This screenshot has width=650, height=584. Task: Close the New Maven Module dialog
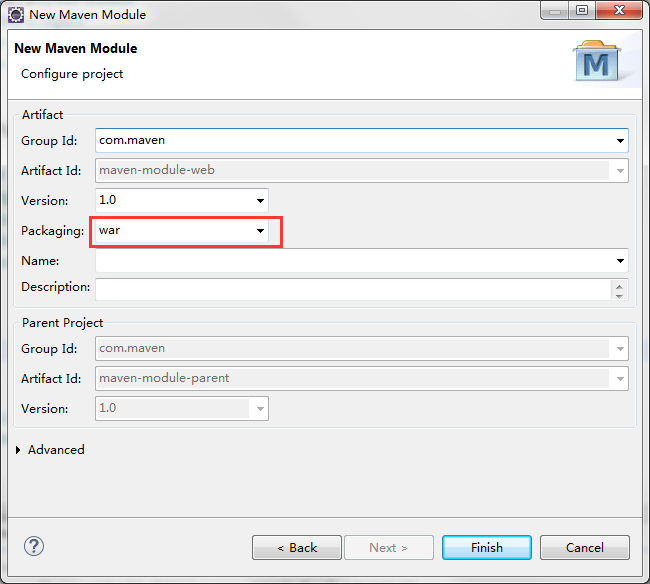pyautogui.click(x=619, y=10)
